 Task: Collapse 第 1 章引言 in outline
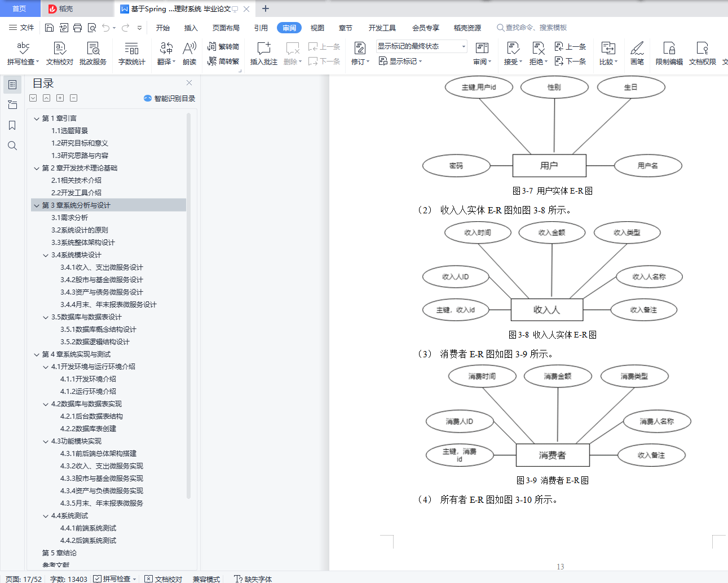point(37,119)
